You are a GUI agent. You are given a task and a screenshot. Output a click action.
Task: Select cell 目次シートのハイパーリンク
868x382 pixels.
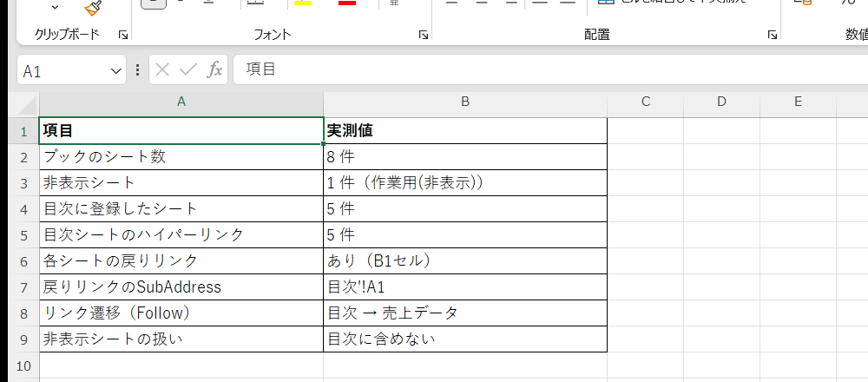point(181,235)
